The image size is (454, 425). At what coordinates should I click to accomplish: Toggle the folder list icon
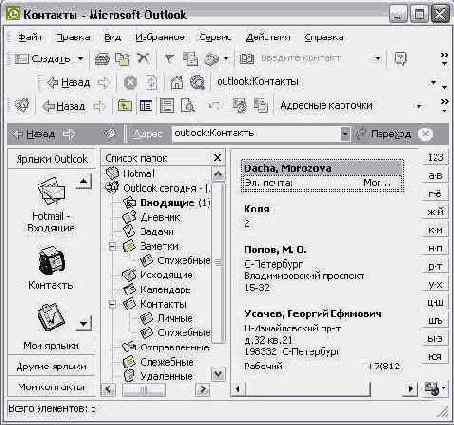[146, 106]
